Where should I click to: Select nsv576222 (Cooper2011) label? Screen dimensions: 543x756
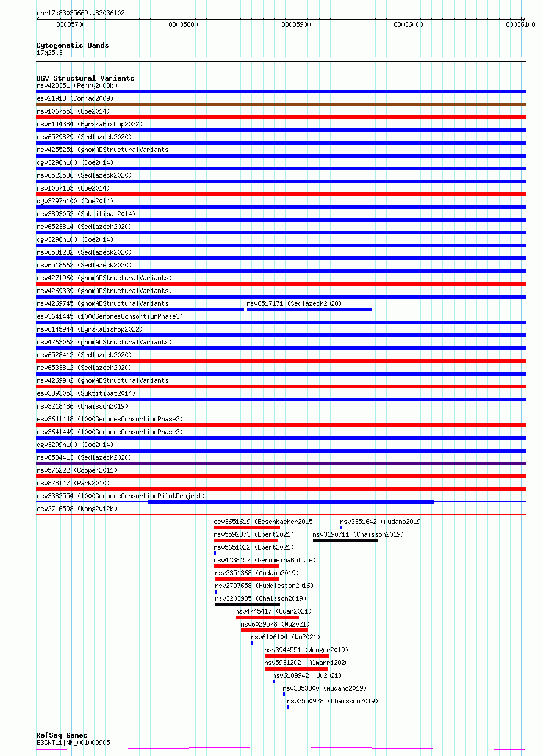77,470
